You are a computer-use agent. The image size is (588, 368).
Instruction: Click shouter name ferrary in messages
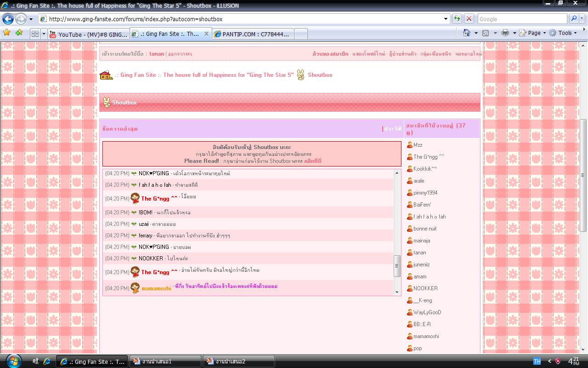(x=146, y=236)
